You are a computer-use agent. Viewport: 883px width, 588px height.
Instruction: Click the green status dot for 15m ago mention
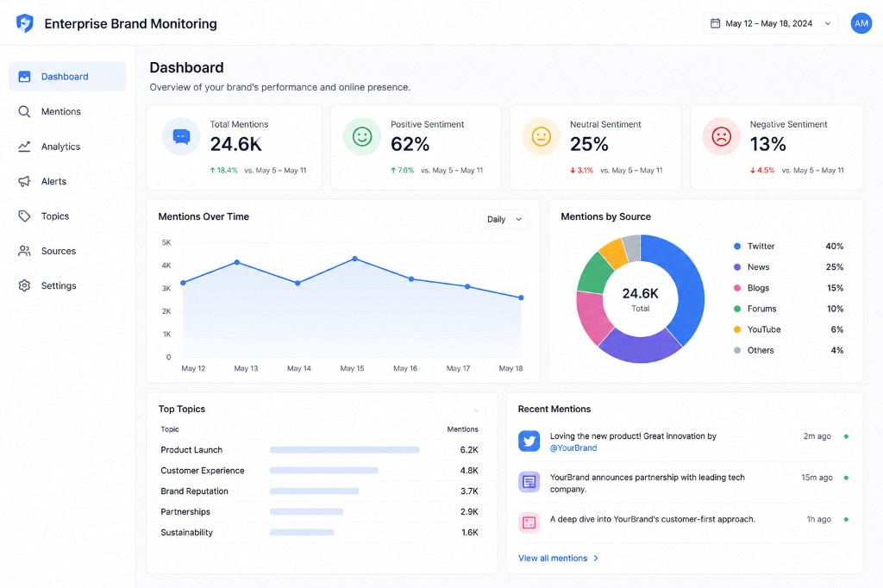(x=846, y=478)
